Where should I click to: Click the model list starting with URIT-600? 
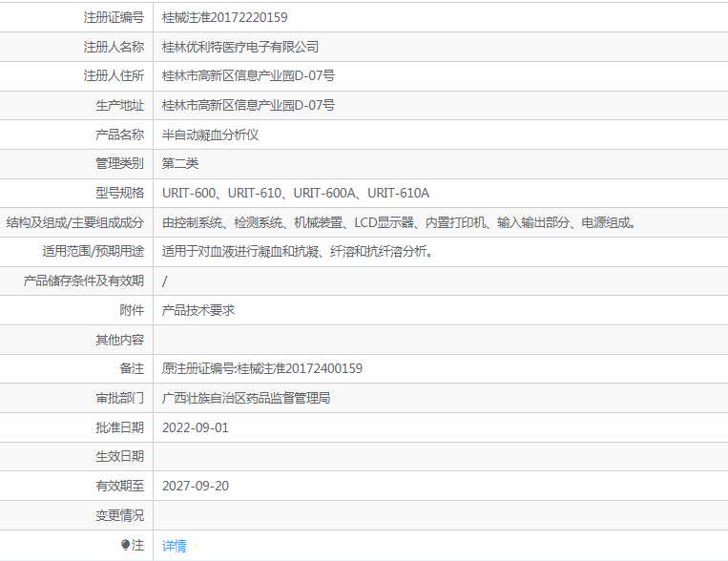point(296,193)
